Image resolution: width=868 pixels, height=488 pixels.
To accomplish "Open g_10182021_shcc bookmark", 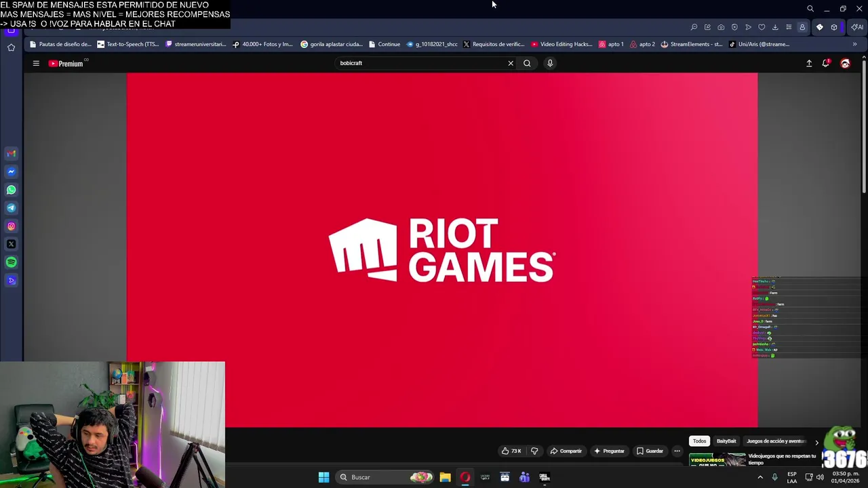I will tap(432, 44).
